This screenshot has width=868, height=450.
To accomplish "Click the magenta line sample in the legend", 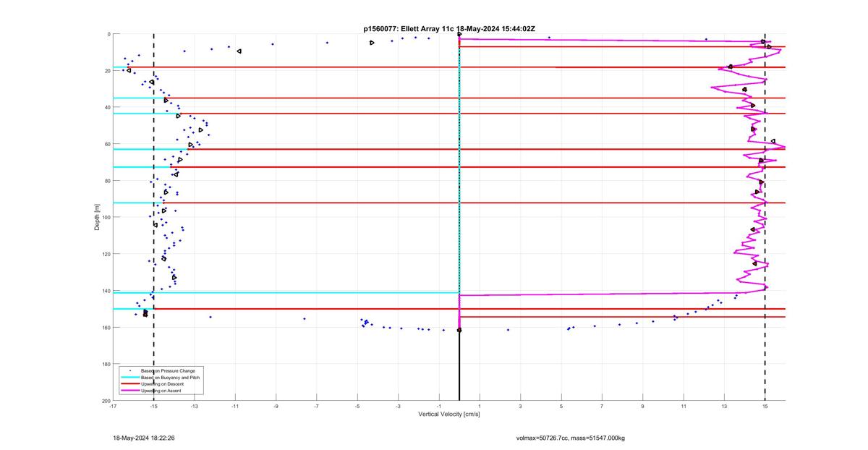I will pos(129,391).
